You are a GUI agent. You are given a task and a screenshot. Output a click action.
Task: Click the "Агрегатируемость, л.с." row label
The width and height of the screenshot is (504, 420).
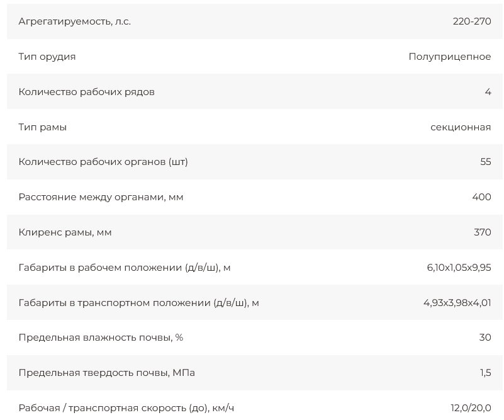click(x=74, y=21)
